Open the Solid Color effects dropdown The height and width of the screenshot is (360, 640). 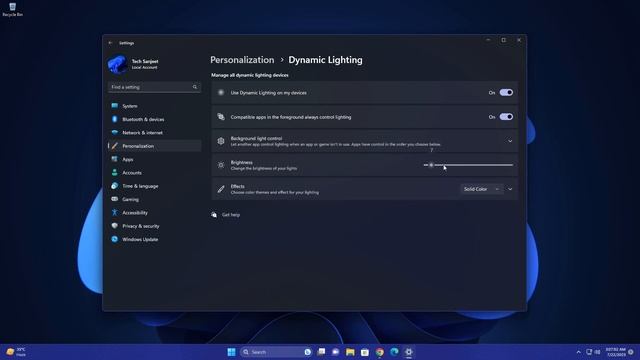[x=481, y=189]
